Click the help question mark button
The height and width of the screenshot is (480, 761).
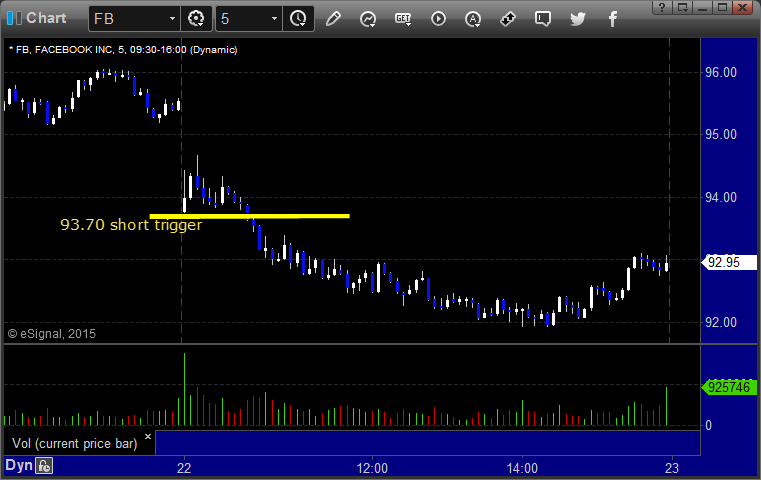(x=662, y=7)
